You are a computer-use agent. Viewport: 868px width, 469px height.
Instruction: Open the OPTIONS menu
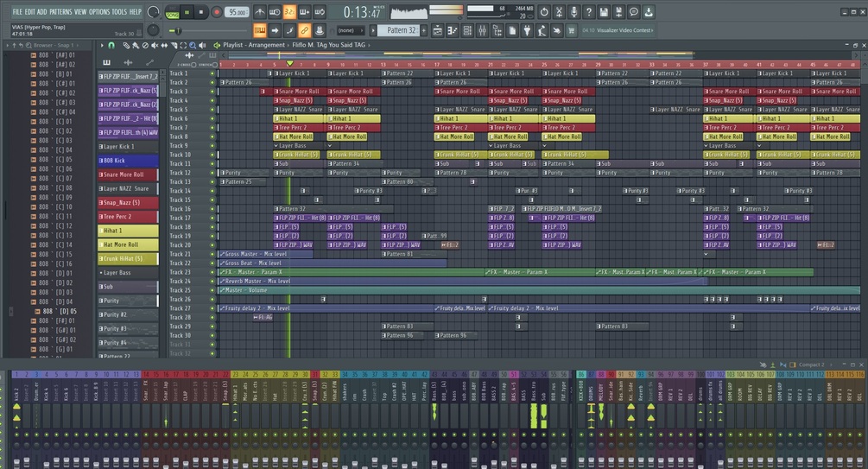(x=99, y=11)
